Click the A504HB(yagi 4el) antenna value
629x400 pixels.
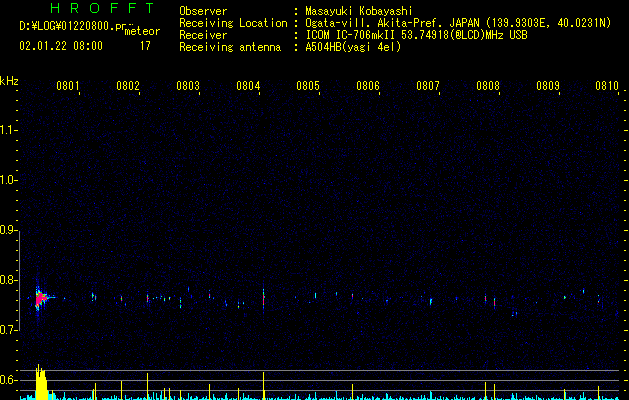[x=353, y=47]
